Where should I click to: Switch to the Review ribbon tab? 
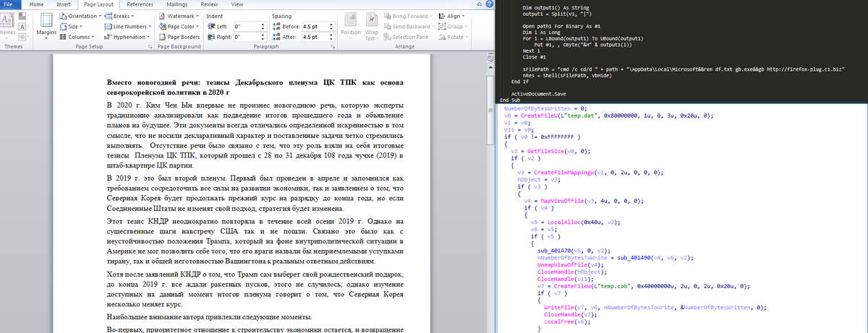tap(210, 4)
